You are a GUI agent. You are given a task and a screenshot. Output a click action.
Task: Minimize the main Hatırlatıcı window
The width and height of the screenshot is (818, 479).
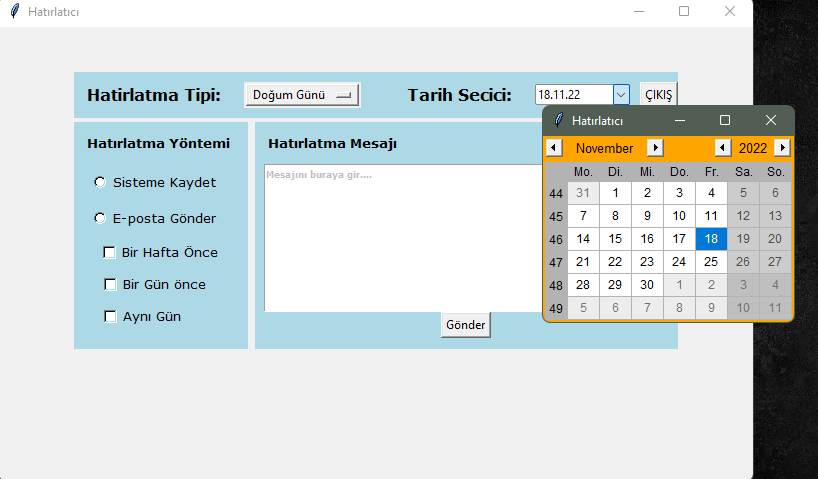point(639,11)
